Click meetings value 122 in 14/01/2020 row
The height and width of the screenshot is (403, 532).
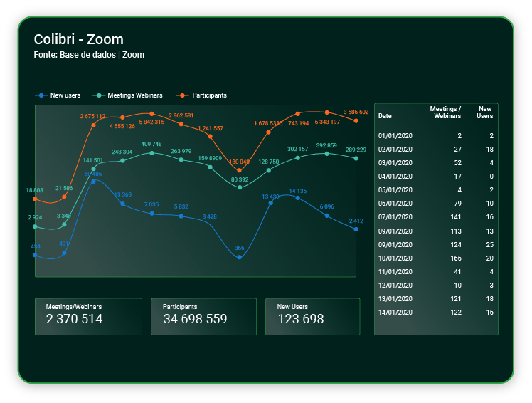[456, 313]
